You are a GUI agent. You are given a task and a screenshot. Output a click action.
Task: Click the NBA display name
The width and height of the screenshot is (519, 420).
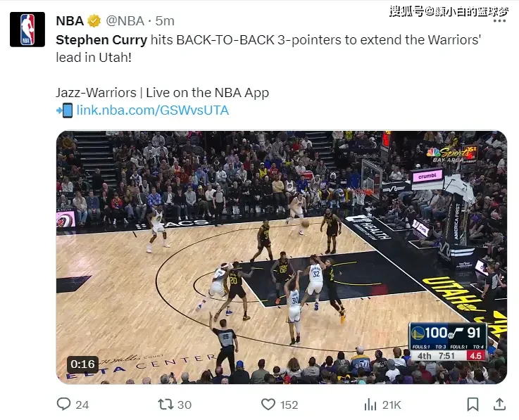(x=70, y=21)
